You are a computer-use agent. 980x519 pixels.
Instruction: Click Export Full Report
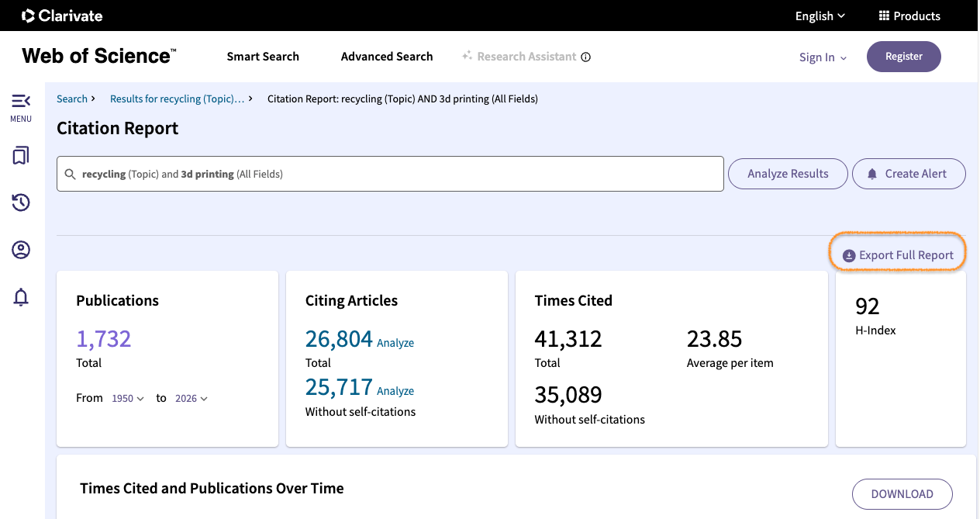[x=898, y=255]
